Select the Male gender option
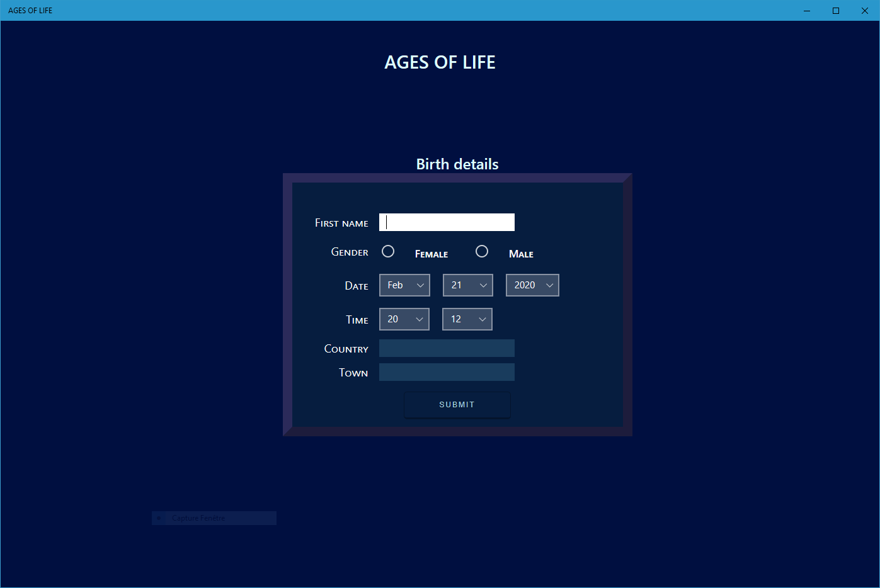The height and width of the screenshot is (588, 880). (482, 251)
